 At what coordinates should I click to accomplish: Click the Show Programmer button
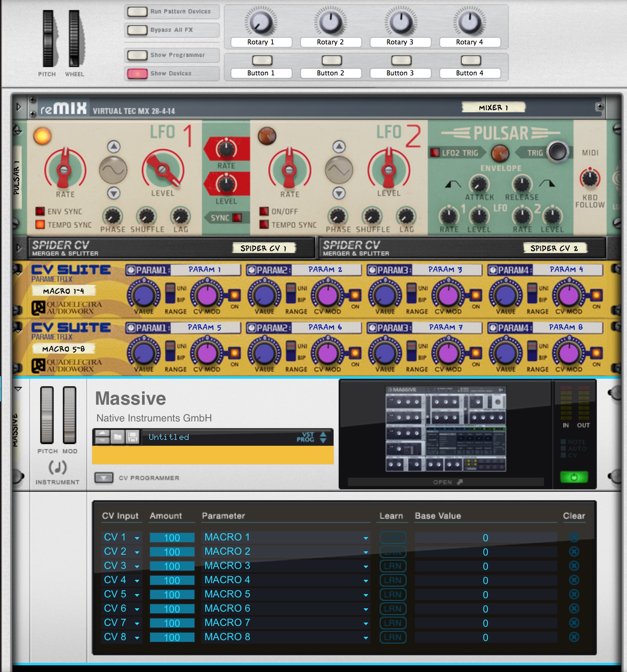pos(137,55)
